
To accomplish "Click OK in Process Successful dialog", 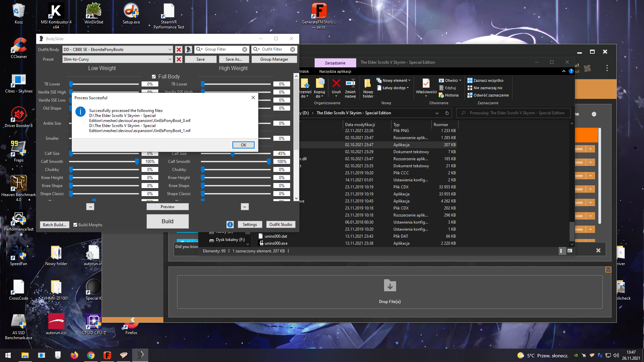I will [243, 145].
